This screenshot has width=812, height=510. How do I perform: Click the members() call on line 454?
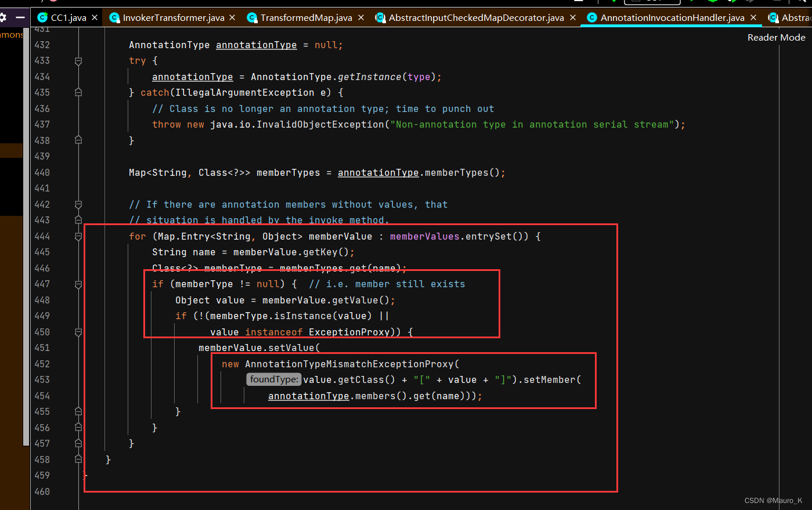(381, 396)
